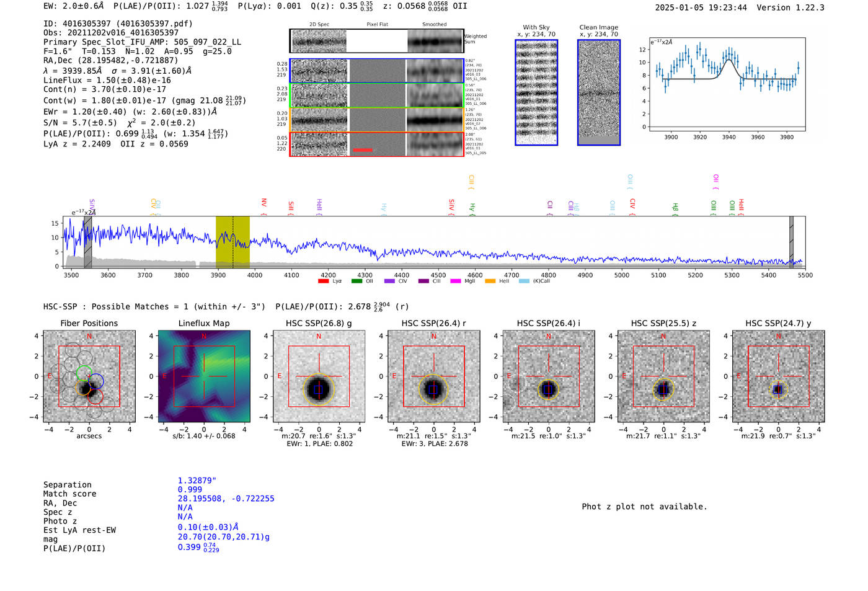Select the green-outlined fiber spectrum row

pos(377,96)
